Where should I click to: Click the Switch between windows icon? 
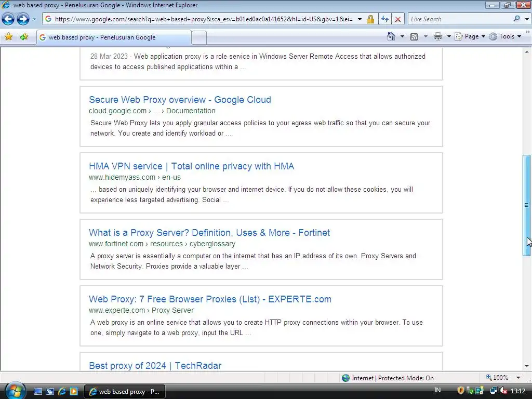click(49, 392)
